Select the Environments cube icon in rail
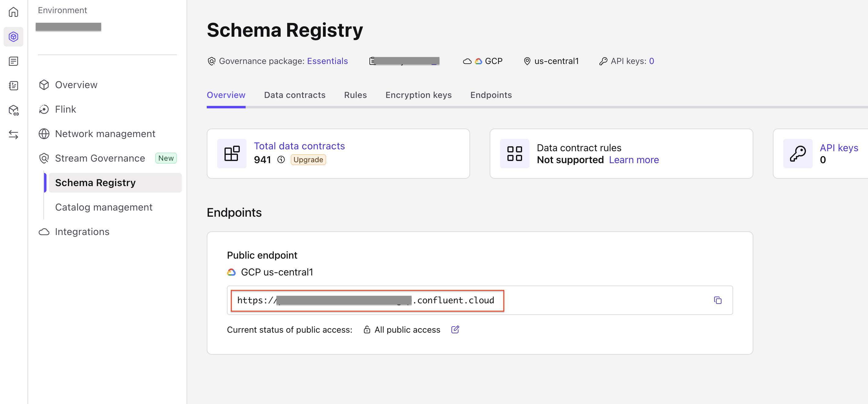Screen dimensions: 868x404 click(13, 37)
